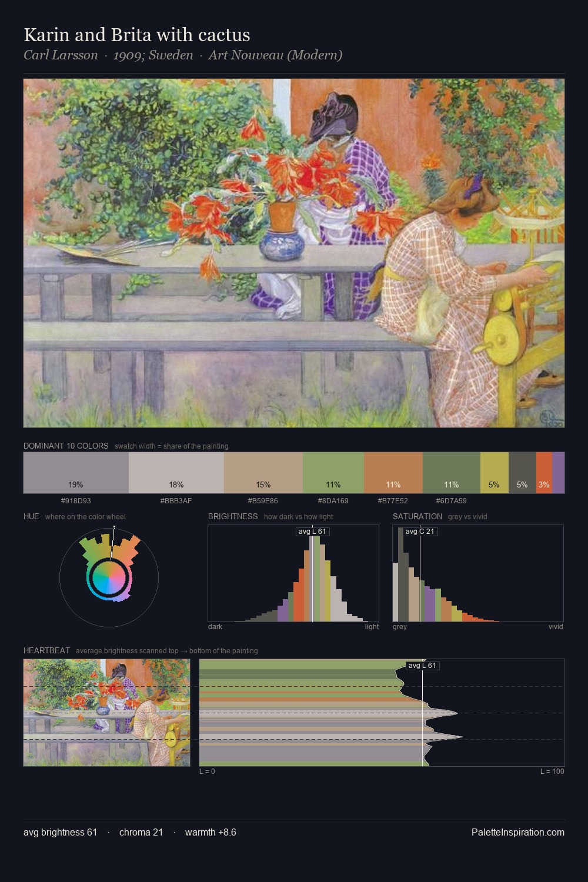Click the grey #918D93 color swatch
This screenshot has width=588, height=882.
(76, 472)
